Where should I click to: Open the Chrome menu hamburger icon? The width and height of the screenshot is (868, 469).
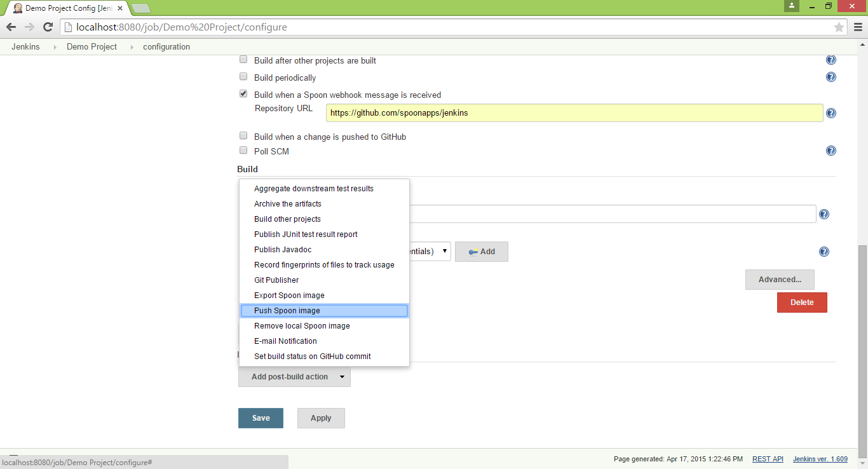click(x=857, y=27)
